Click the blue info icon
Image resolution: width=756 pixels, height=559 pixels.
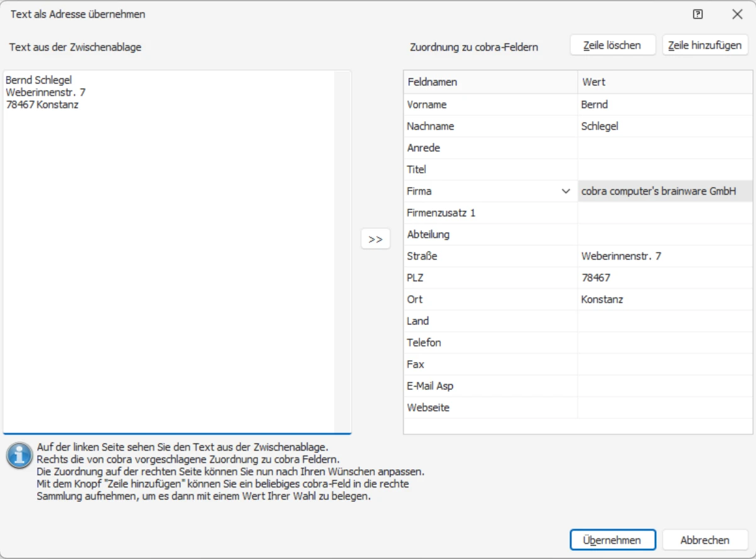[19, 455]
